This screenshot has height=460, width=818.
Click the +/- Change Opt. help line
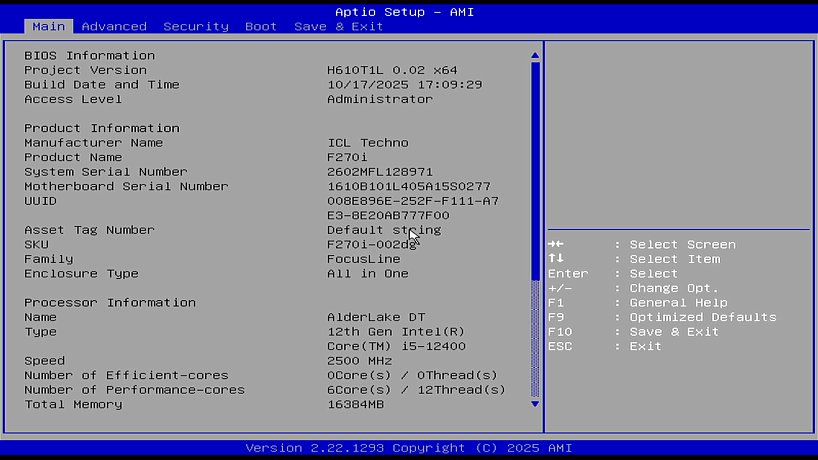pos(633,288)
